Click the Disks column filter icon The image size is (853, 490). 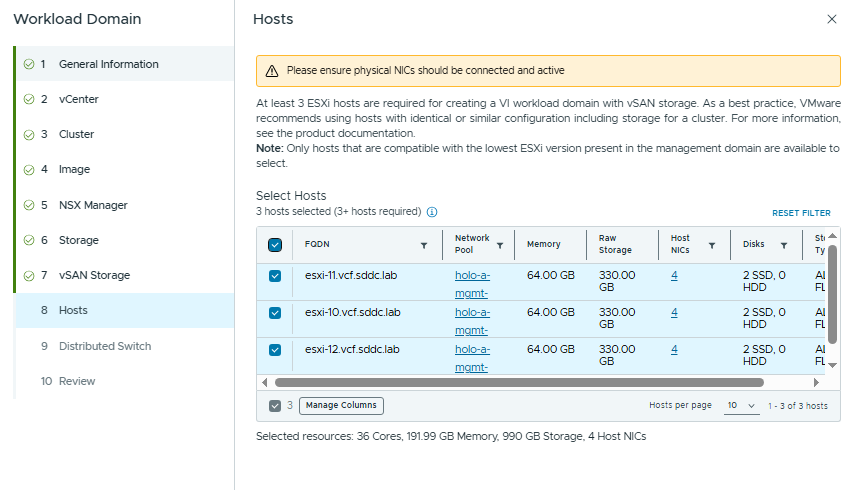784,245
